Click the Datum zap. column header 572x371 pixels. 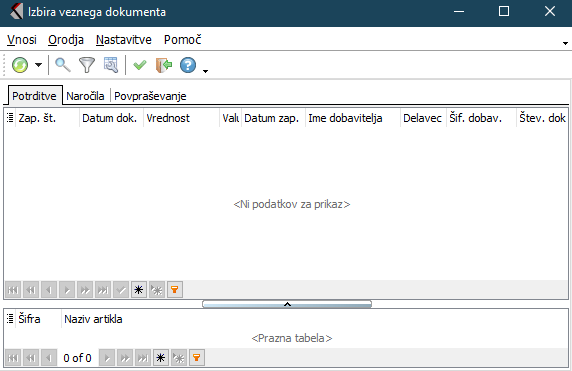pyautogui.click(x=273, y=118)
